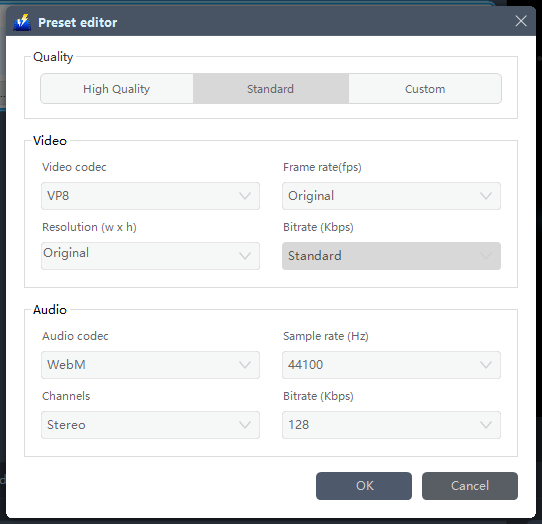Image resolution: width=542 pixels, height=524 pixels.
Task: Click the disabled video Bitrate Standard box
Action: point(391,256)
